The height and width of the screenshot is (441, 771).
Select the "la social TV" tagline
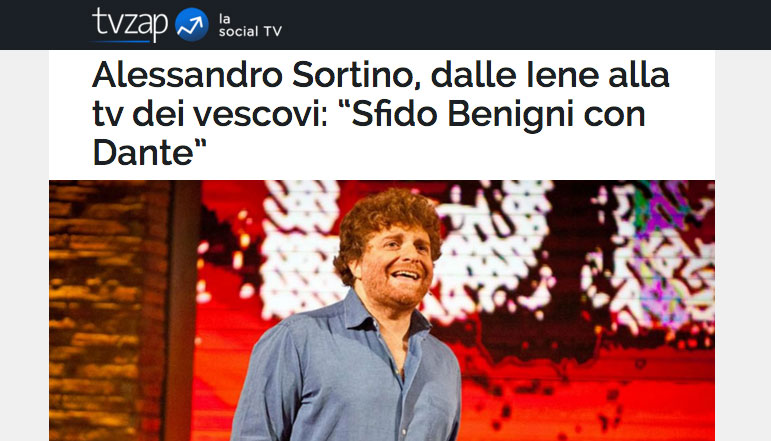pyautogui.click(x=250, y=26)
